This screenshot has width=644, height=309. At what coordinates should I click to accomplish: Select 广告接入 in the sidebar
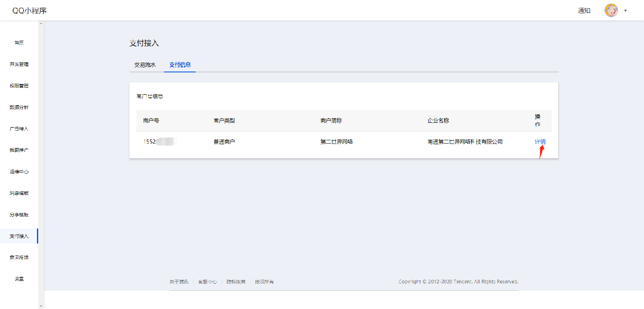(x=19, y=128)
